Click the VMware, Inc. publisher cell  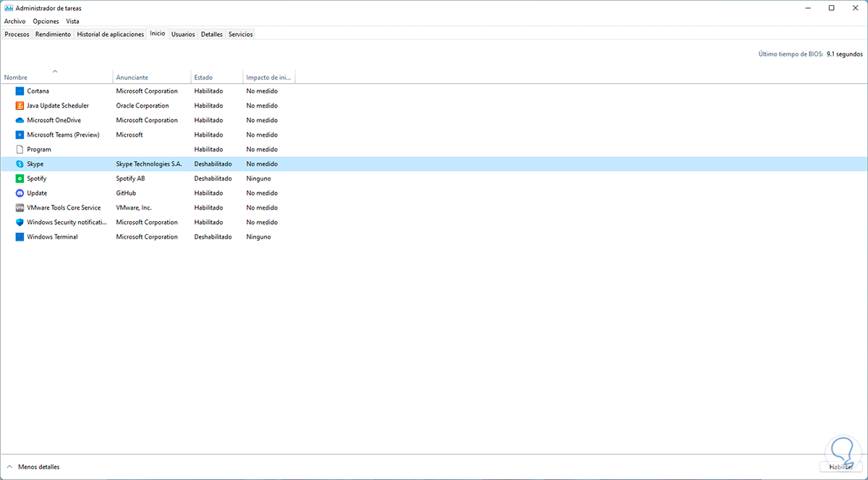(134, 207)
